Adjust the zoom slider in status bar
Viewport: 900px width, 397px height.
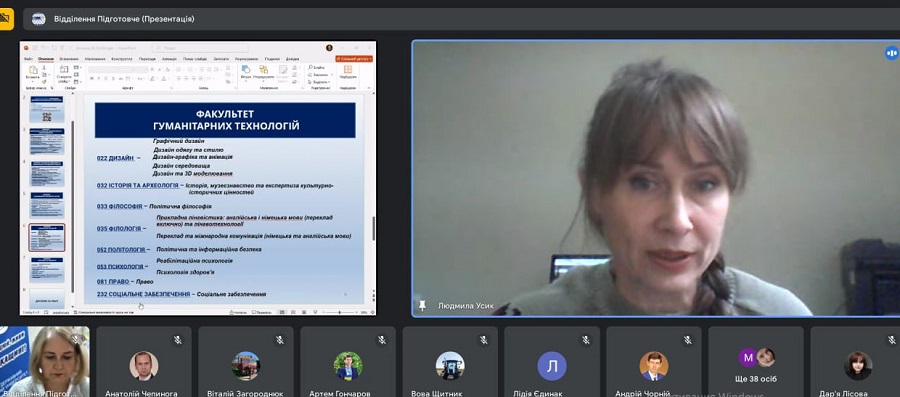click(x=339, y=312)
